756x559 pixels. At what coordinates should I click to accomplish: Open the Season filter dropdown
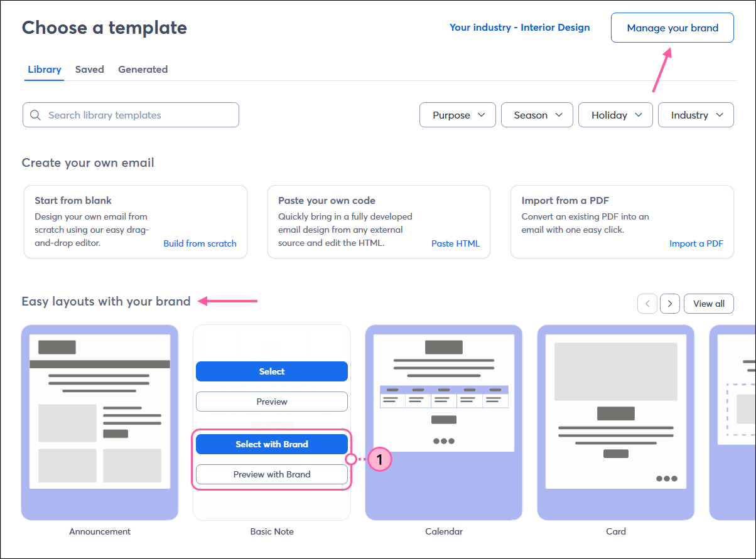[x=537, y=115]
